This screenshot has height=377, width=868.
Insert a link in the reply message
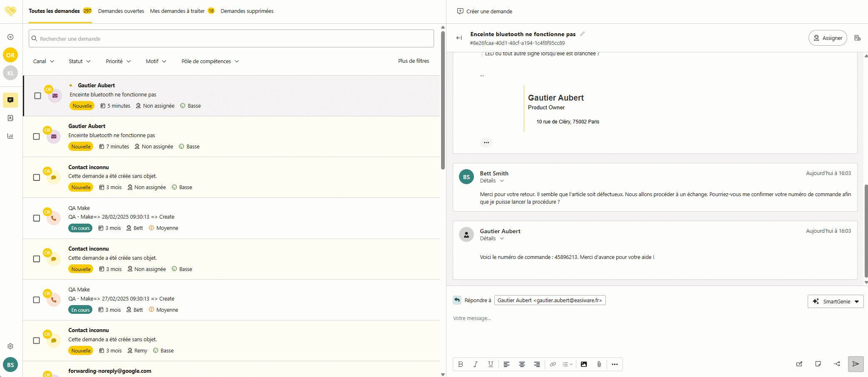(x=553, y=364)
